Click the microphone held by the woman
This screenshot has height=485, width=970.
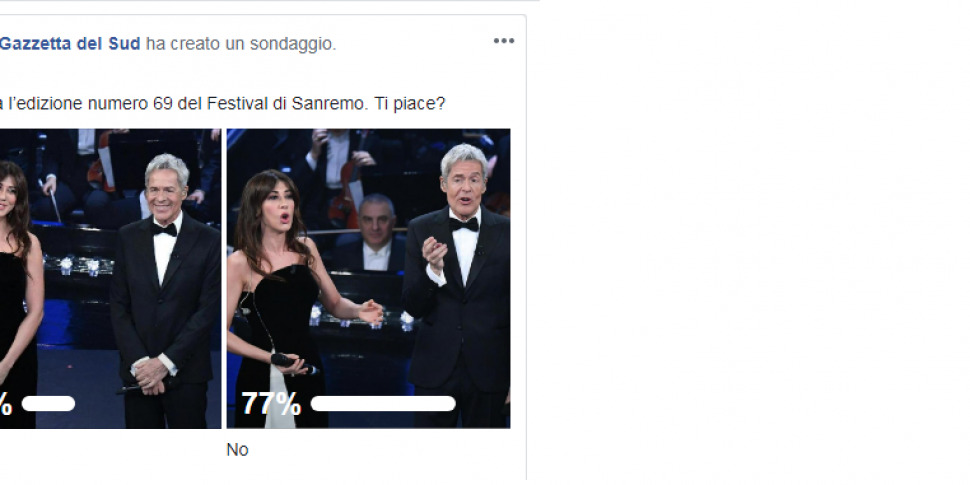pyautogui.click(x=293, y=363)
